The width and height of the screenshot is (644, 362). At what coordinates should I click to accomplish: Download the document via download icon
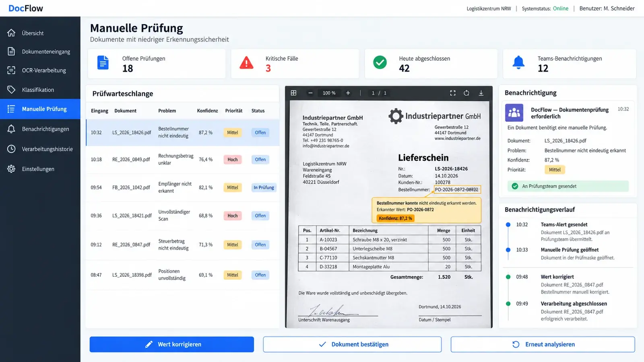(481, 93)
